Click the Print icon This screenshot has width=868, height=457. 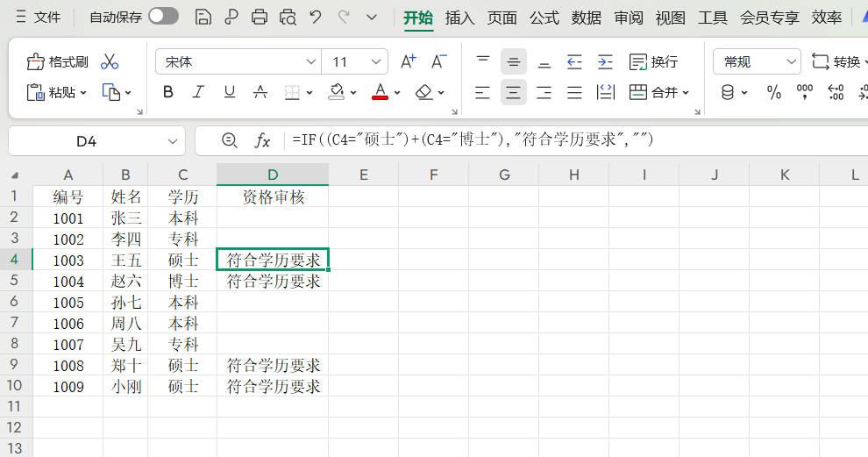coord(260,17)
